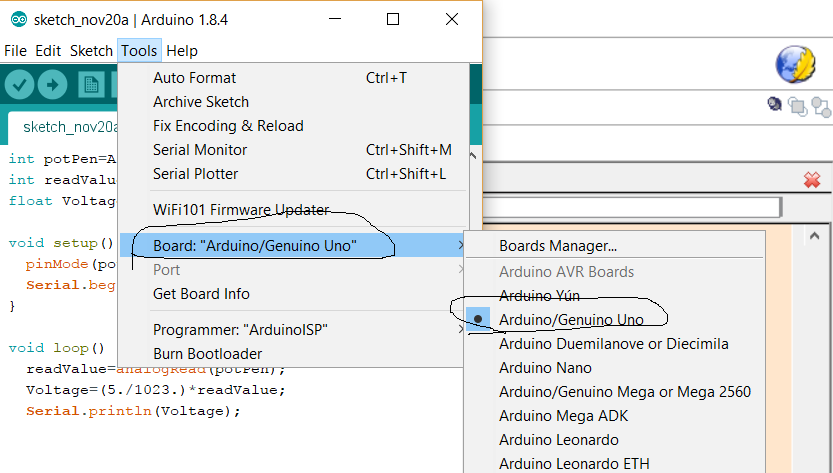Click the binoculars-style icon in background toolbar

tap(775, 104)
